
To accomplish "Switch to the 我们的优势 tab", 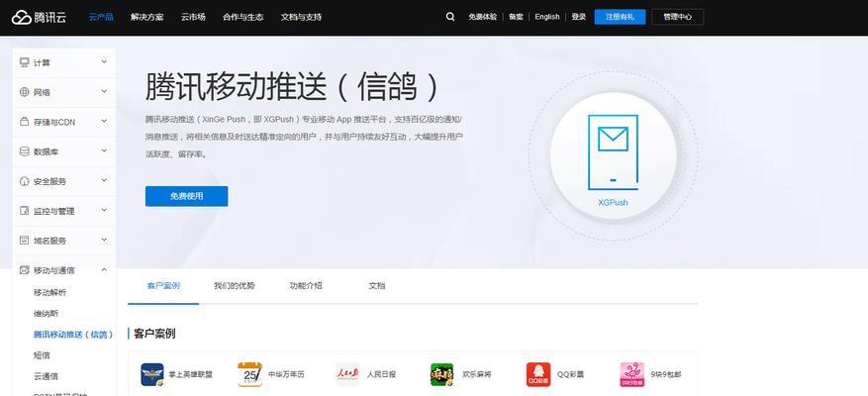I will click(x=235, y=286).
